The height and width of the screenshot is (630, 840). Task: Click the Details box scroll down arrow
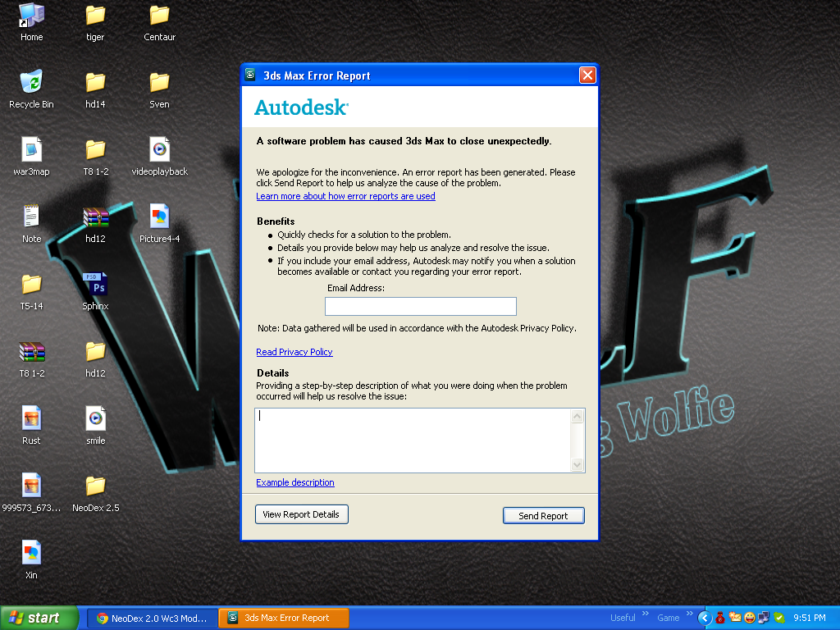coord(577,464)
